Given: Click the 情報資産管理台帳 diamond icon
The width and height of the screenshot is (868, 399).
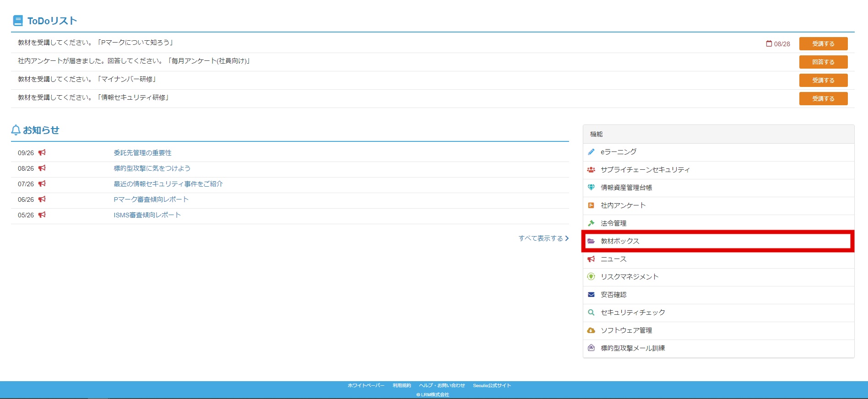Looking at the screenshot, I should point(591,188).
